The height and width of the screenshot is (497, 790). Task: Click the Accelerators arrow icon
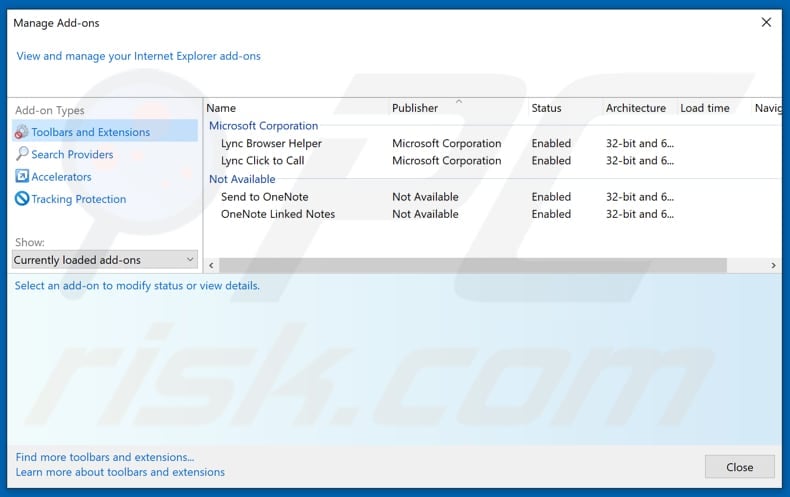coord(22,176)
